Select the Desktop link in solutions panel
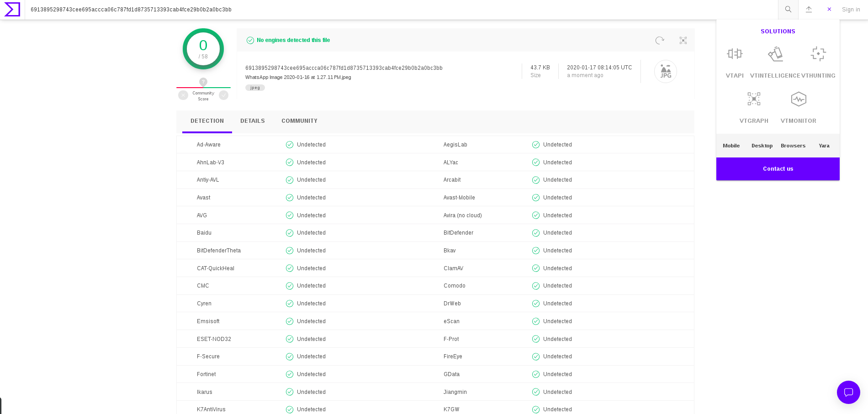Screen dimensions: 868x414 762,146
